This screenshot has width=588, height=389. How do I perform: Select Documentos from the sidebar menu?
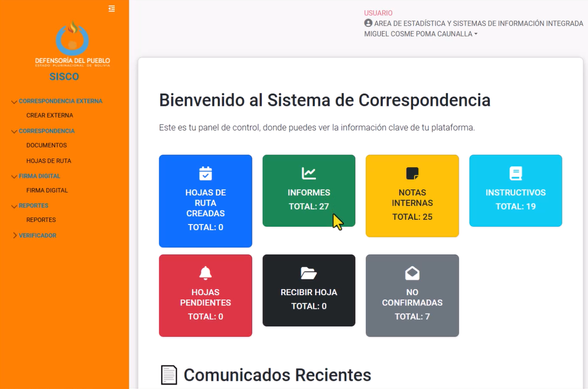47,145
